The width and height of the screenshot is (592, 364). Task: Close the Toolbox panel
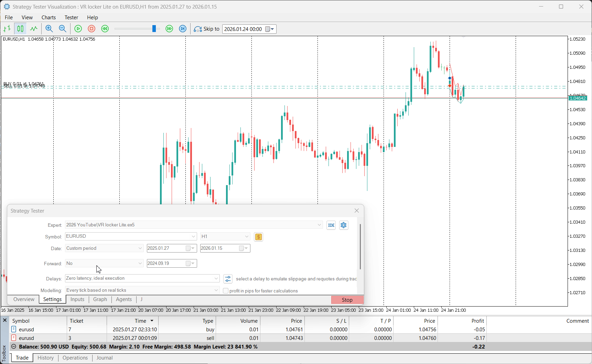point(5,320)
